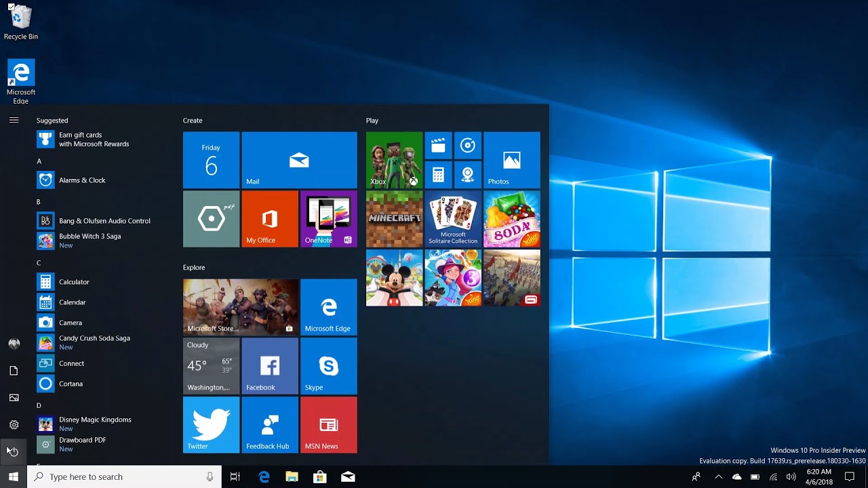Focus the Type here to search box
Screen dimensions: 868x488
(124, 476)
